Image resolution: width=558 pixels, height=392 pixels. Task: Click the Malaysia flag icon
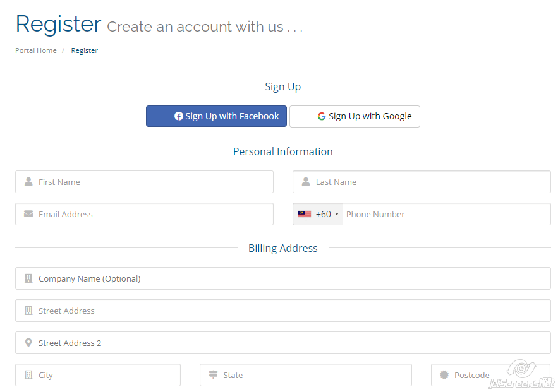click(305, 214)
